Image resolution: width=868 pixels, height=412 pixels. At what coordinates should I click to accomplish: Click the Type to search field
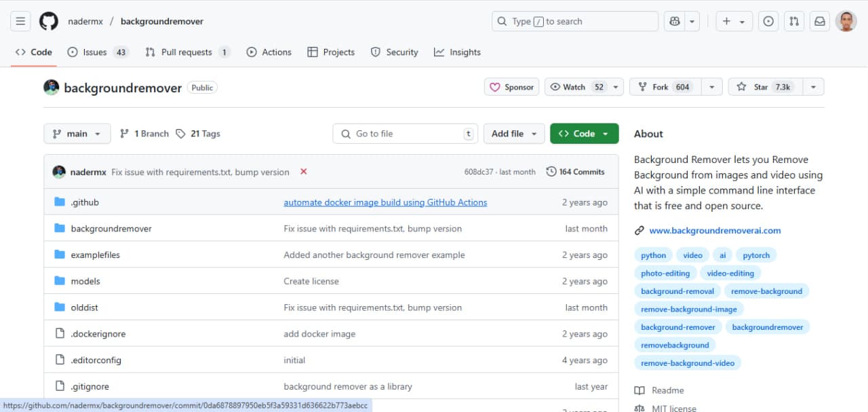tap(575, 22)
